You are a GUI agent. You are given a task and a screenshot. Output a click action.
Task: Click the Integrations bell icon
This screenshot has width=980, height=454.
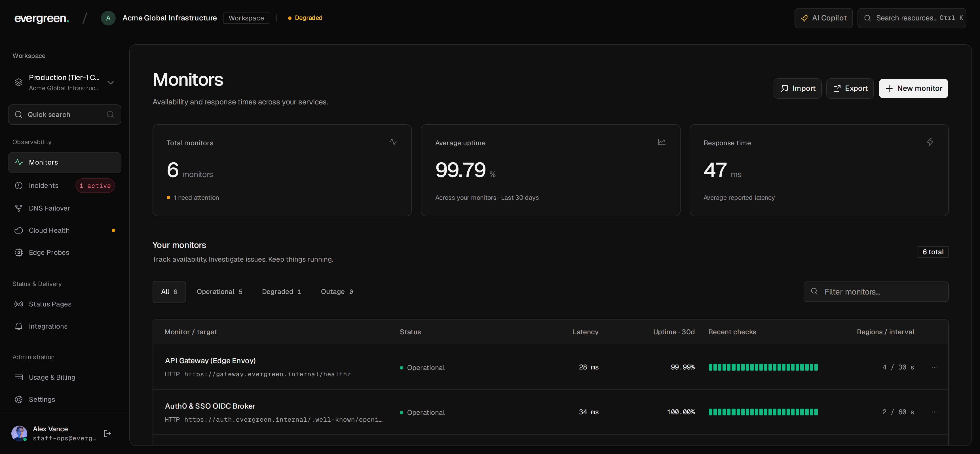(x=19, y=326)
